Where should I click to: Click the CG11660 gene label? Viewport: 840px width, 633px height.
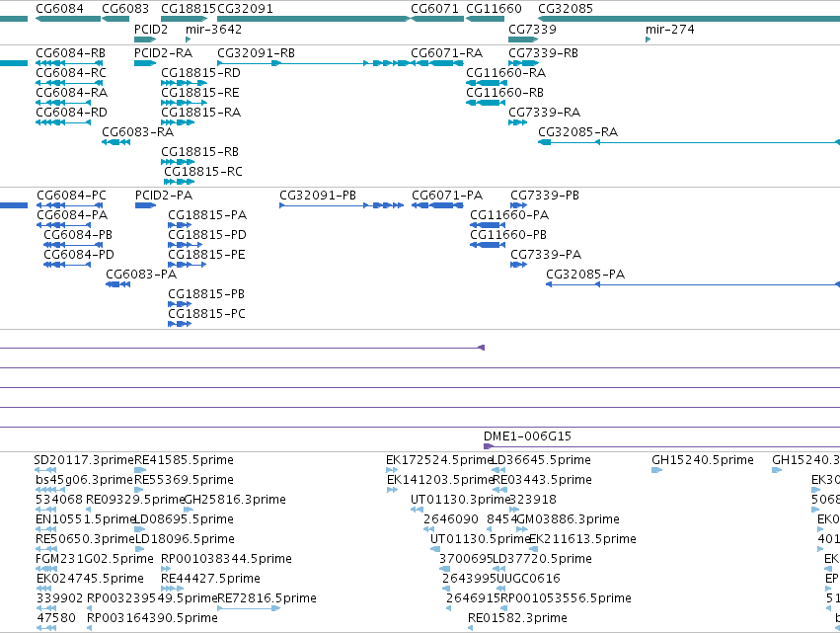click(x=494, y=9)
